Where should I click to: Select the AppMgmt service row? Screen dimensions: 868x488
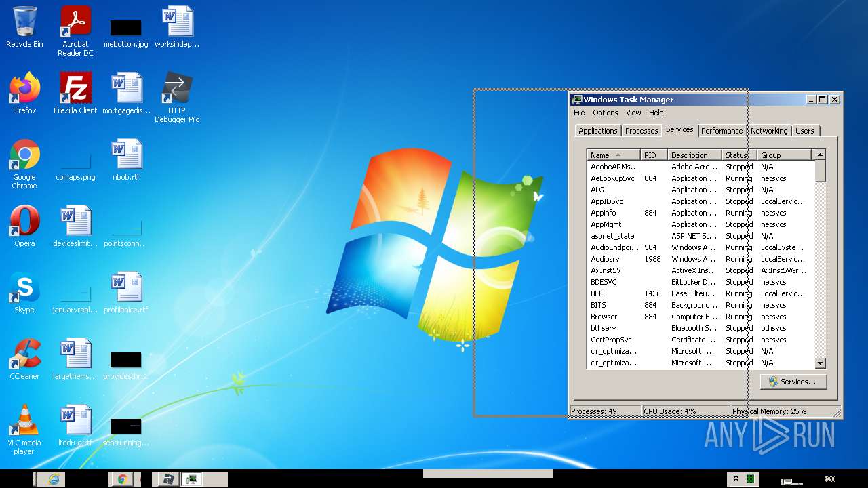[x=701, y=224]
